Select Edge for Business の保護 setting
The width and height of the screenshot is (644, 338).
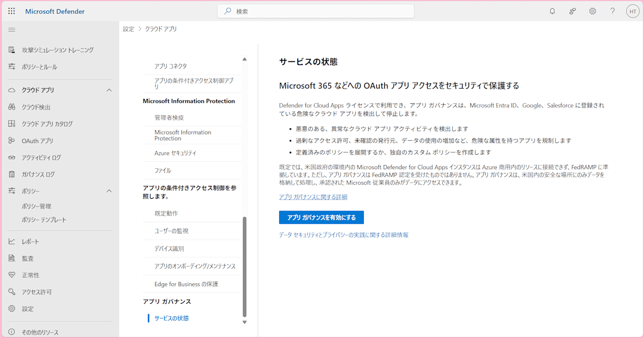[186, 284]
